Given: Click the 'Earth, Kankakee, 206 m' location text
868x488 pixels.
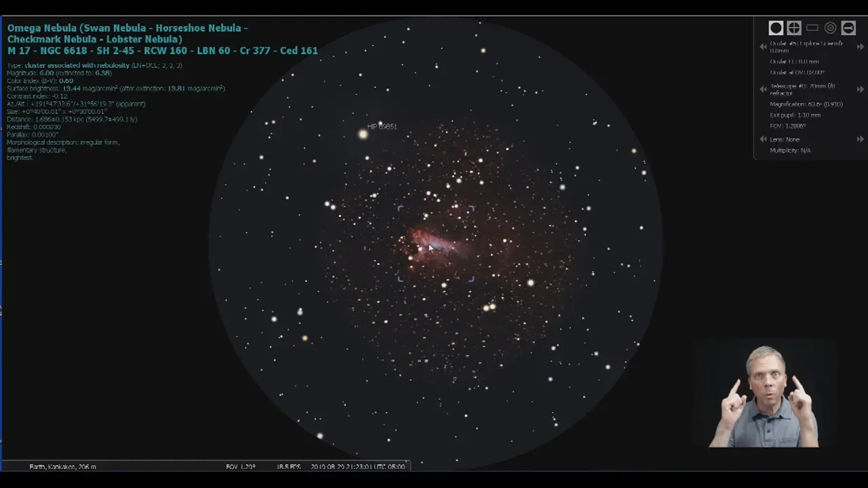Looking at the screenshot, I should tap(63, 466).
